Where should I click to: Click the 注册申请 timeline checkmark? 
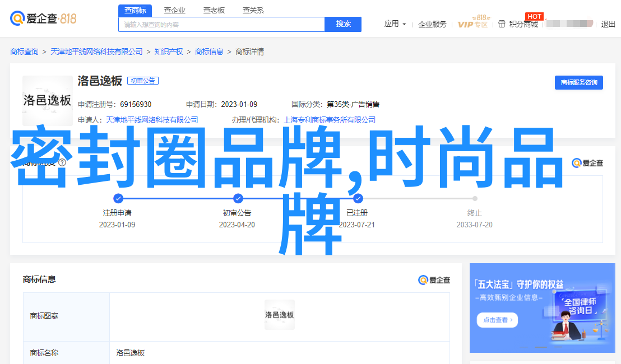coord(118,198)
